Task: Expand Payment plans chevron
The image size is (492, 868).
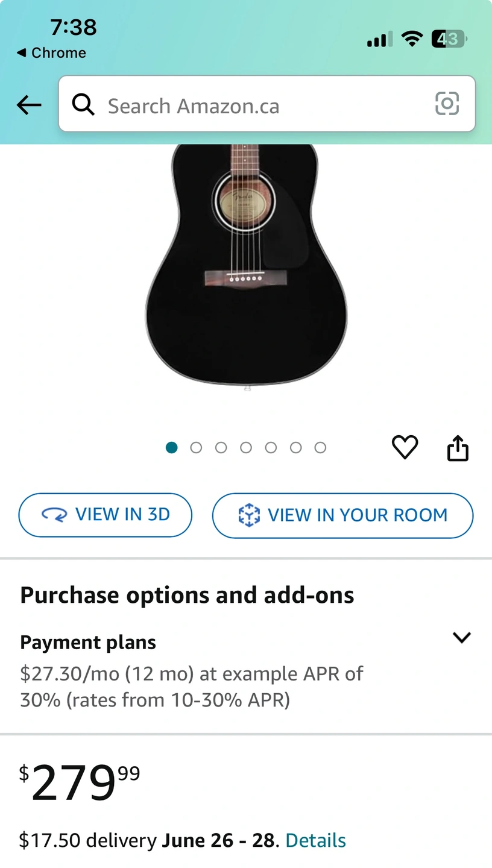Action: click(461, 638)
